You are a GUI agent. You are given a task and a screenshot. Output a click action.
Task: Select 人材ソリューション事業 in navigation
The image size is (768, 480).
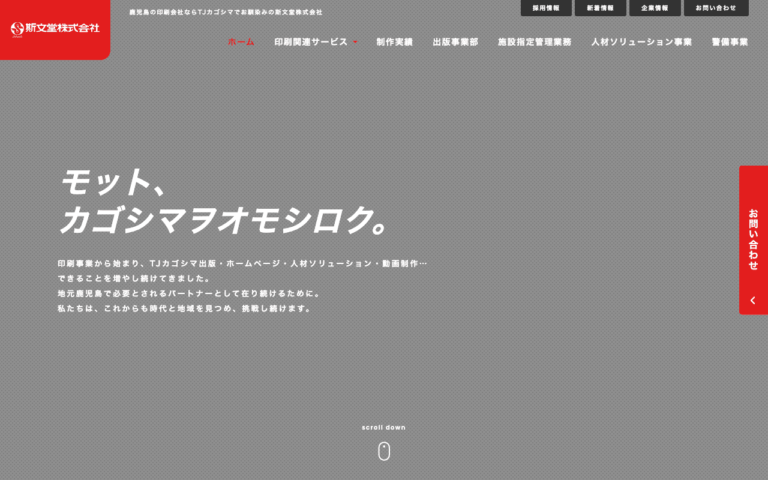pos(642,42)
